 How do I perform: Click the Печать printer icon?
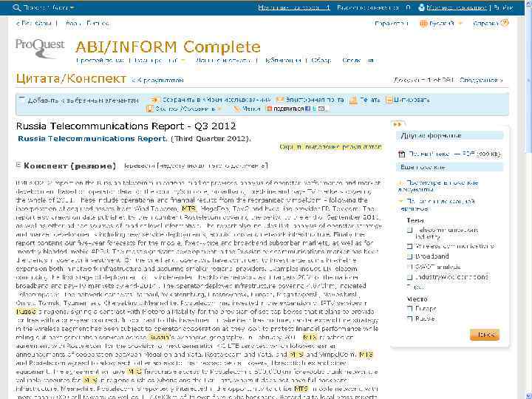tap(353, 100)
